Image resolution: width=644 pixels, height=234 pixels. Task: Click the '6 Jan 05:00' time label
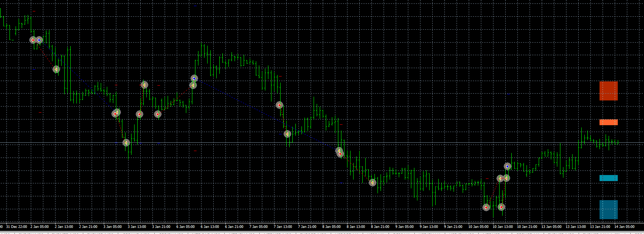[x=186, y=227]
